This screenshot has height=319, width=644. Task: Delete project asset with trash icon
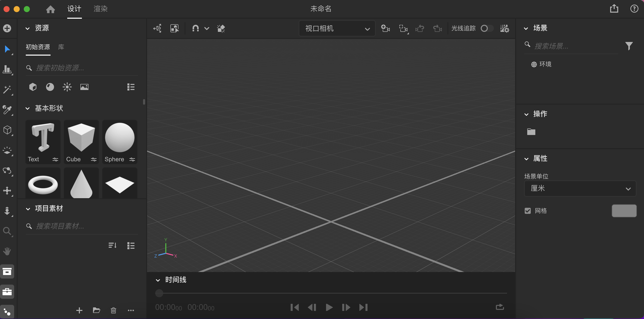113,310
